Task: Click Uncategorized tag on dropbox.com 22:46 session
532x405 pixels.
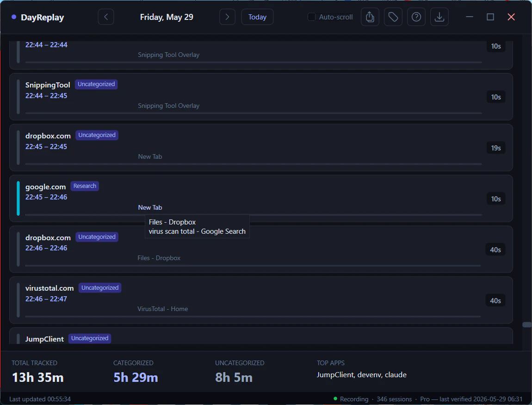Action: coord(97,237)
